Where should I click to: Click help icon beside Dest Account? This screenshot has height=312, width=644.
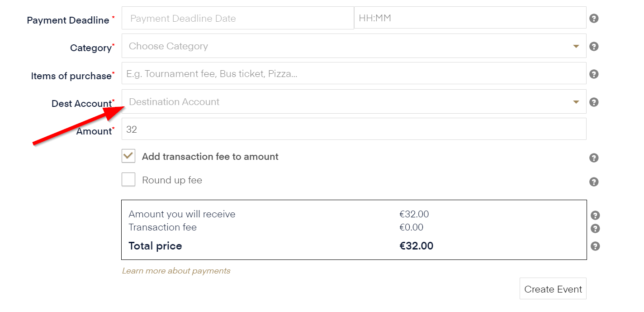tap(594, 102)
